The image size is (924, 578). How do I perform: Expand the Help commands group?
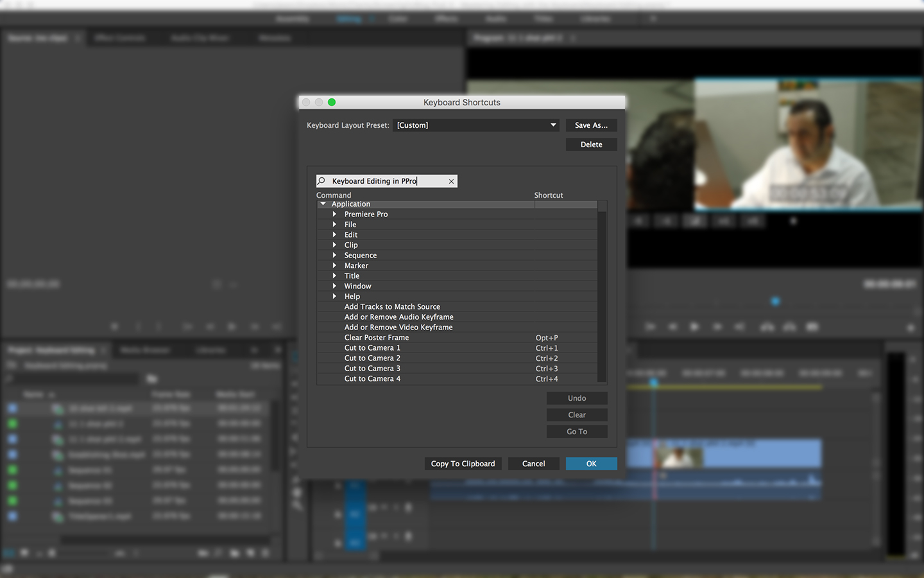click(x=334, y=296)
